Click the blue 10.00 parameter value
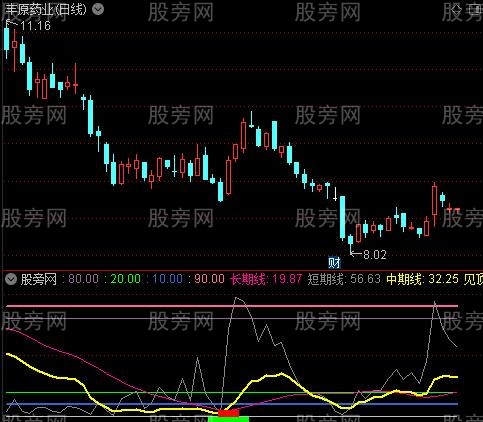The image size is (483, 422). 167,279
